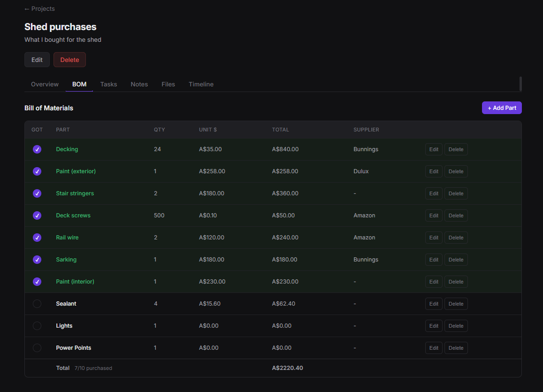Image resolution: width=543 pixels, height=392 pixels.
Task: Go back to Projects list
Action: coord(39,9)
